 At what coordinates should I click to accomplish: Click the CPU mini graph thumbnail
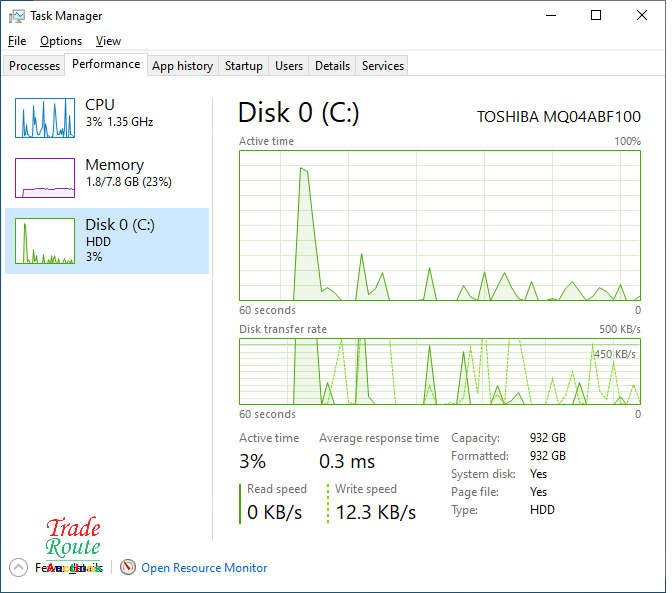click(45, 118)
